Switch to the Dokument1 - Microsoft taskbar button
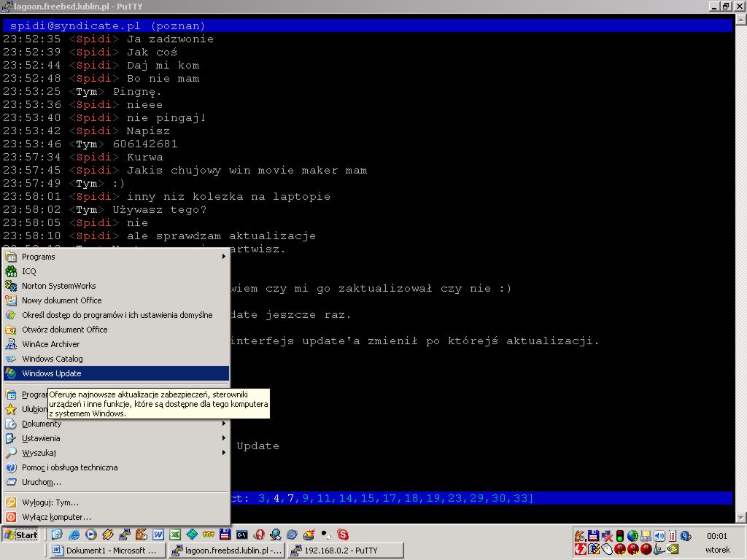The width and height of the screenshot is (747, 560). [x=108, y=551]
